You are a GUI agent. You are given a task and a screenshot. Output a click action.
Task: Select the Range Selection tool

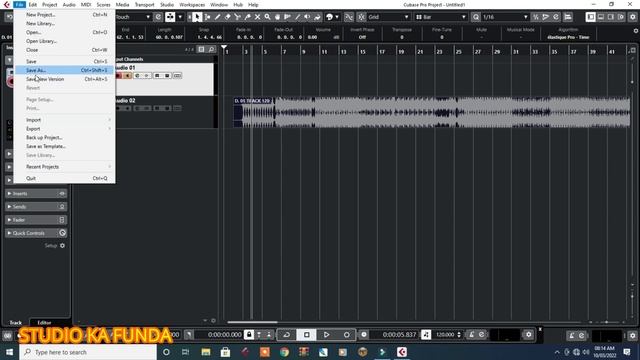click(x=207, y=17)
